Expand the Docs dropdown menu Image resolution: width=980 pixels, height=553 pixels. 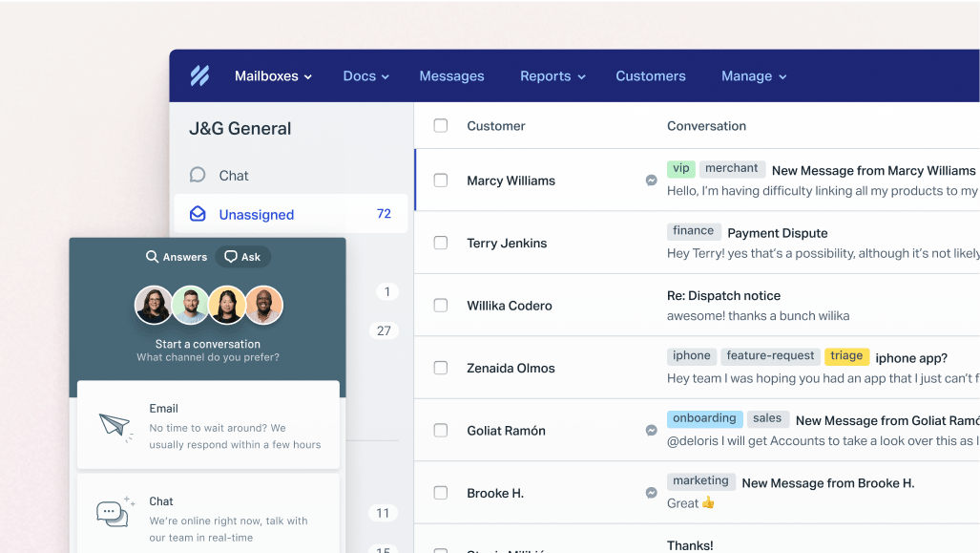coord(366,75)
